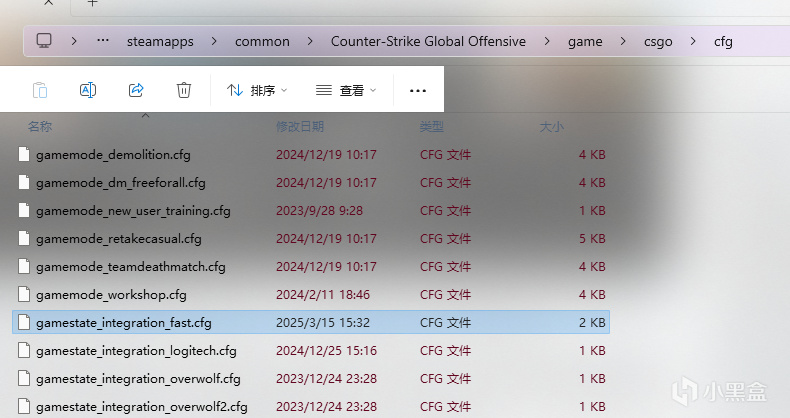Click the cfg breadcrumb segment

[x=723, y=42]
